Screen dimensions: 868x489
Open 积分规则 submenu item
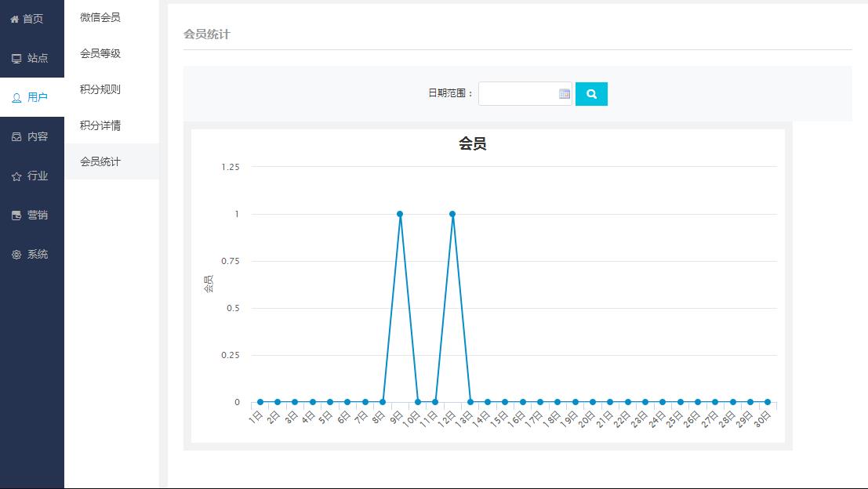click(100, 89)
